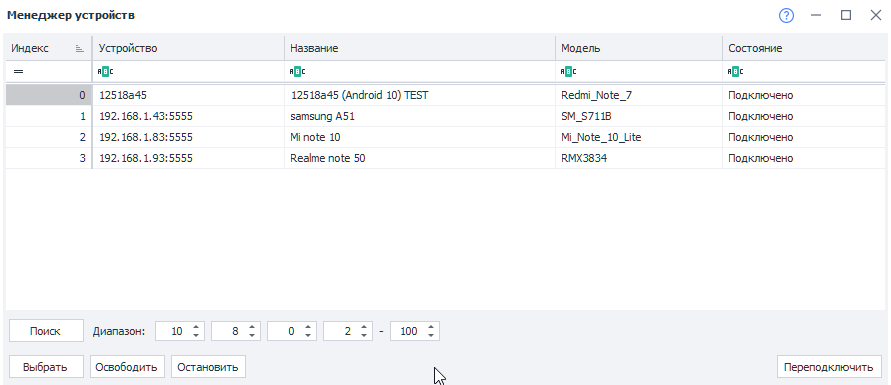Click the range field containing 100
The image size is (891, 385).
coord(415,331)
